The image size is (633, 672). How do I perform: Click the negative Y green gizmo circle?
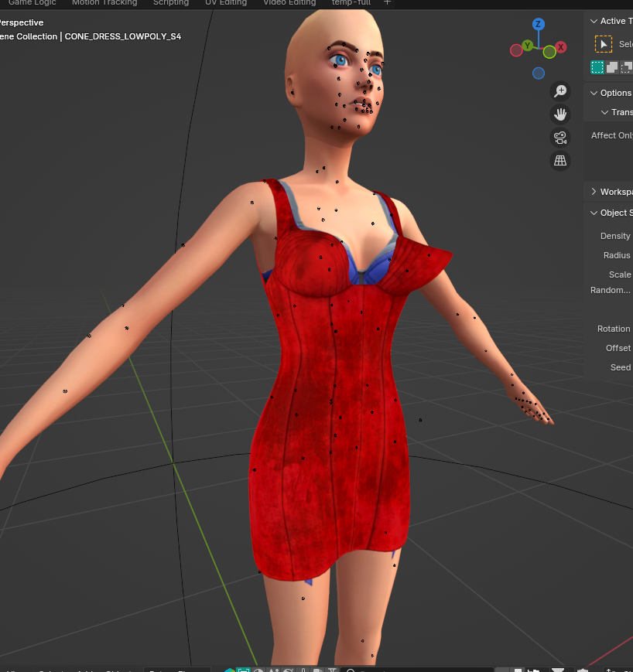549,53
